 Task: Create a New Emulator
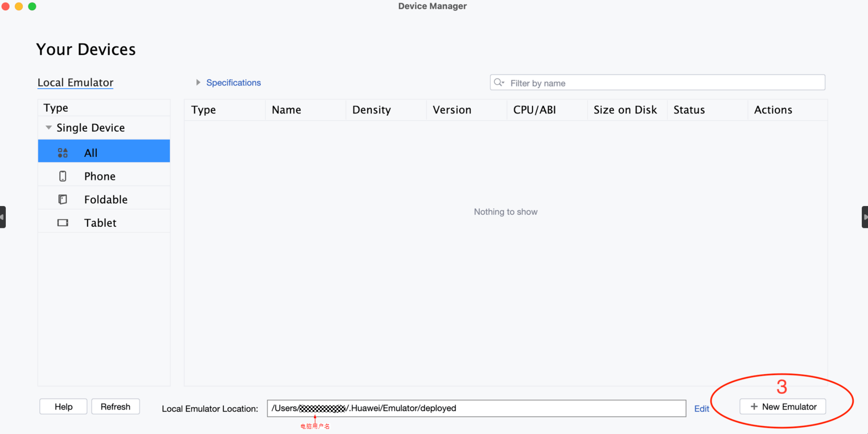coord(783,407)
